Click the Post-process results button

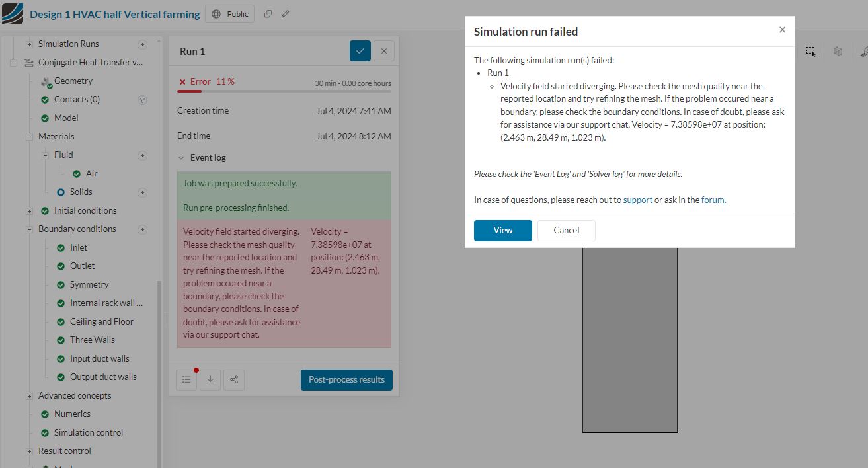tap(346, 379)
